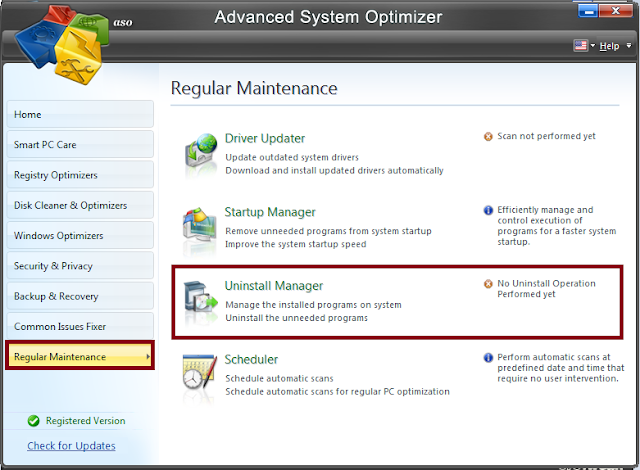640x470 pixels.
Task: Click the Scheduler title link
Action: [x=251, y=359]
